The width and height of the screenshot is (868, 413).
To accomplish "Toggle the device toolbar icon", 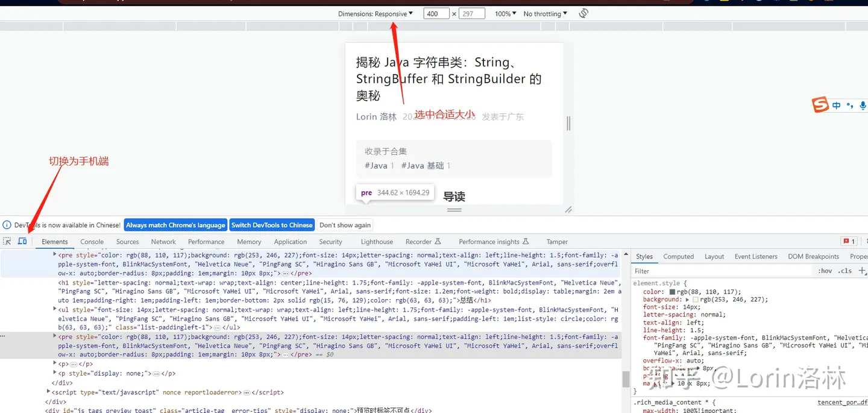I will 22,241.
